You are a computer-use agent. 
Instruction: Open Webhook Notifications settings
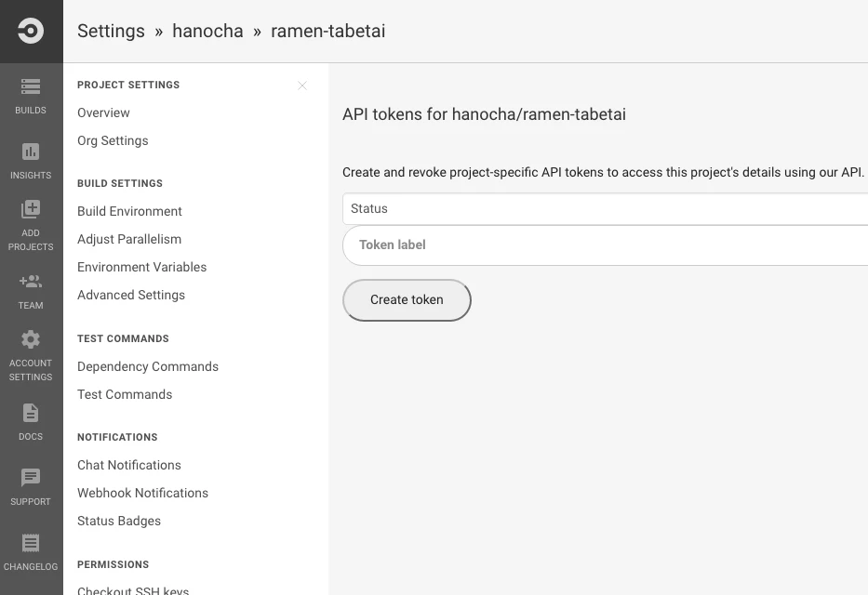(x=143, y=493)
